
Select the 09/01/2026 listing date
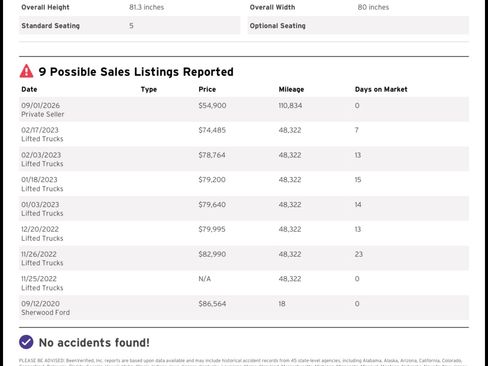point(41,105)
